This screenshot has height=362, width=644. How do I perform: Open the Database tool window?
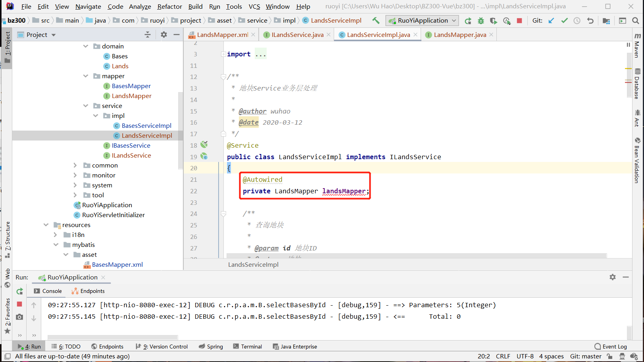[637, 84]
